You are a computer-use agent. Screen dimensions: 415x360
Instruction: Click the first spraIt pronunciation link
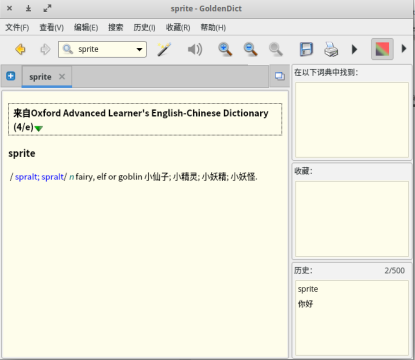point(27,177)
